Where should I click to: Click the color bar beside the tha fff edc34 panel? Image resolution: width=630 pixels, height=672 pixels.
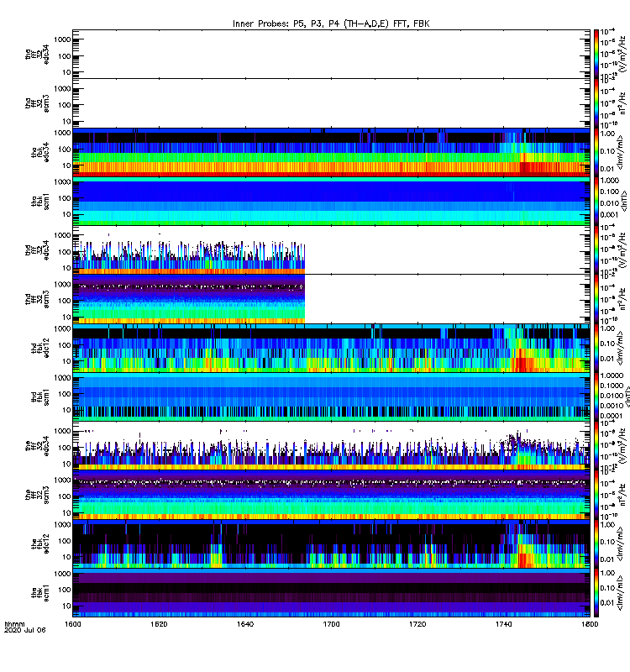tap(596, 54)
